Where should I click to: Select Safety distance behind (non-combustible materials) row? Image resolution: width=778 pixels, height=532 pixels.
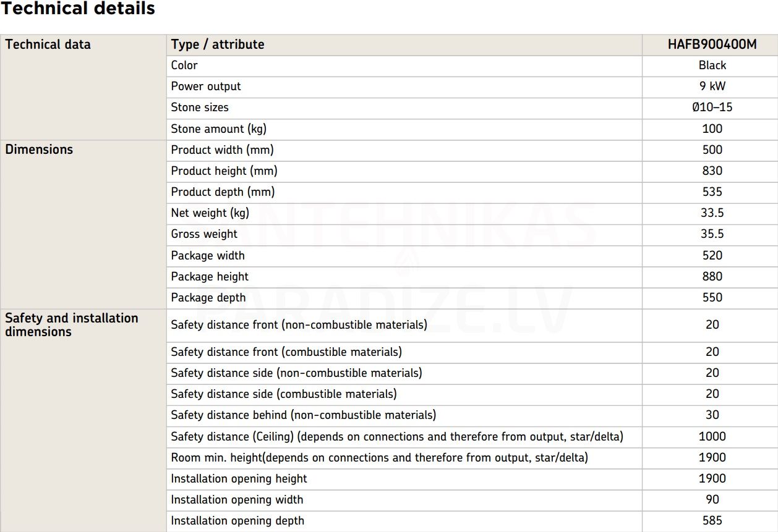pos(474,415)
